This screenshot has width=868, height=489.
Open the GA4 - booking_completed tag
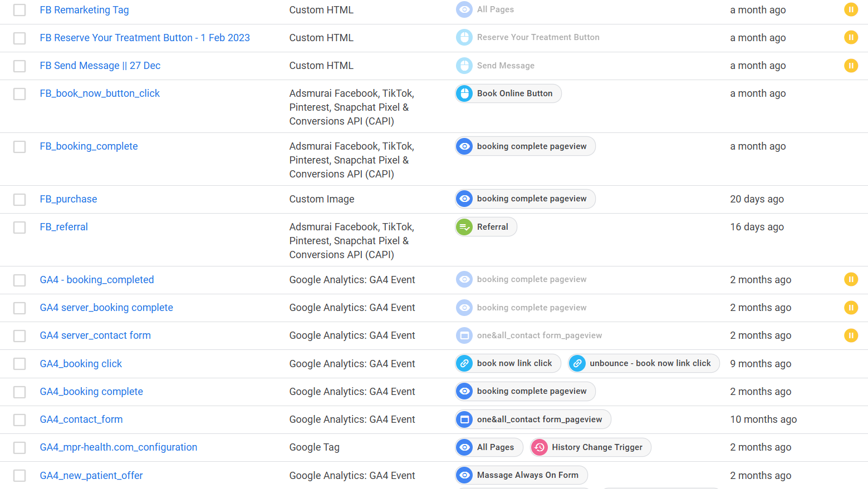(97, 280)
